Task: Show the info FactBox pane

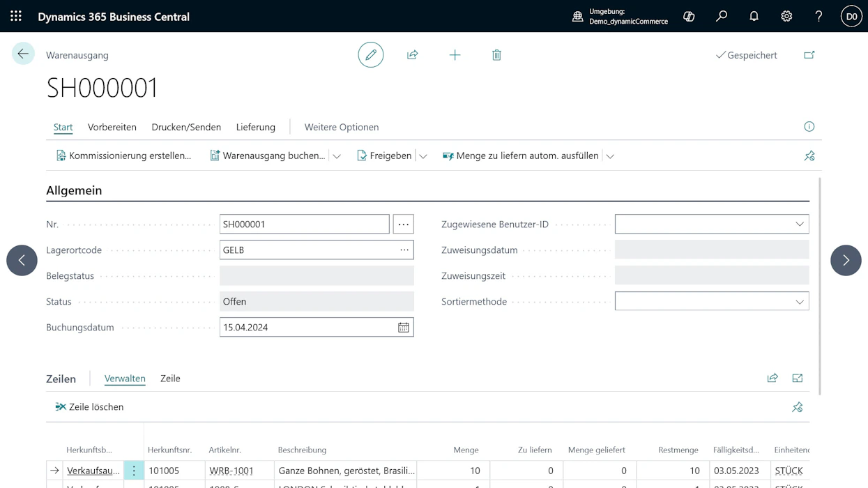Action: click(809, 126)
